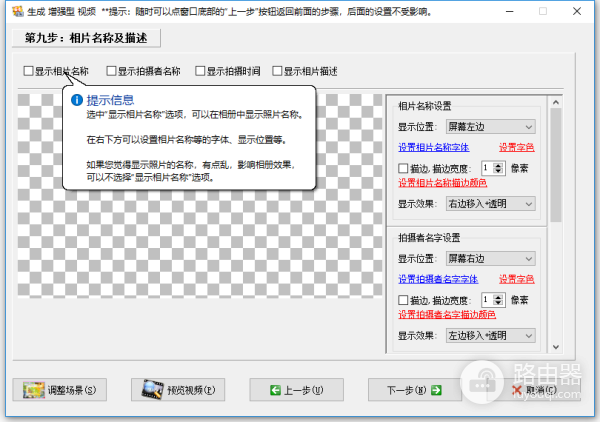The image size is (600, 422).
Task: Go back with 上一步(U) button
Action: click(297, 390)
